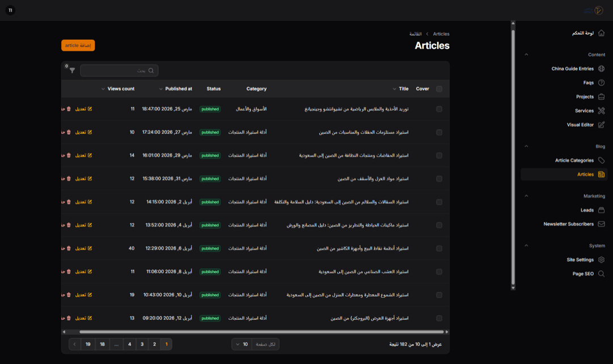The image size is (613, 364).
Task: Go to pagination page 3
Action: pyautogui.click(x=142, y=345)
